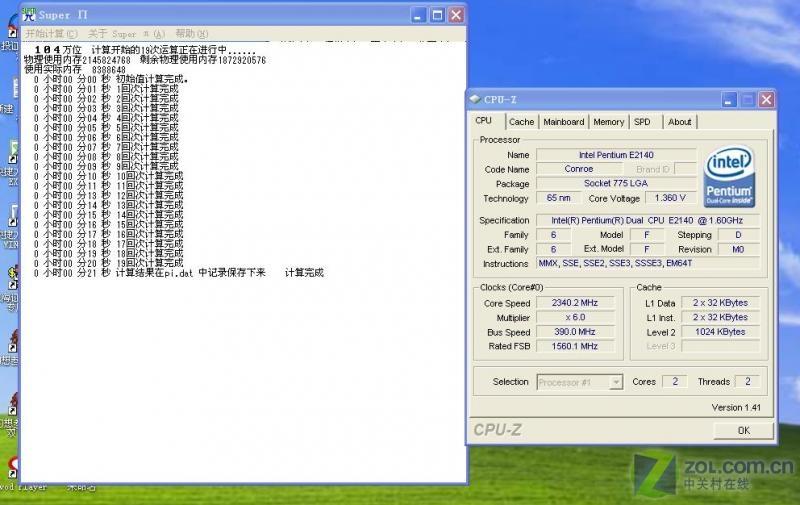Click the L1 Data 2 x 32 KBytes value
This screenshot has height=505, width=800.
tap(720, 303)
